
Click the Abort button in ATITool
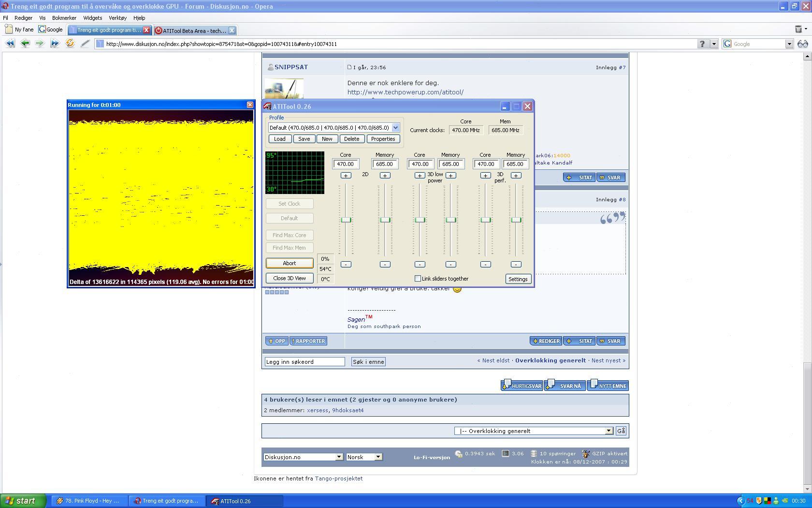290,263
